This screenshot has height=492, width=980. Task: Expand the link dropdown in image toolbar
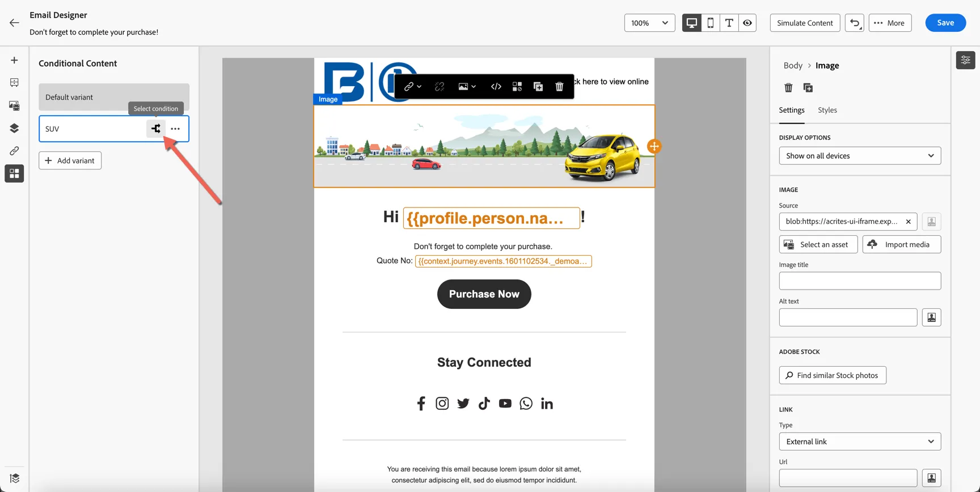(412, 87)
